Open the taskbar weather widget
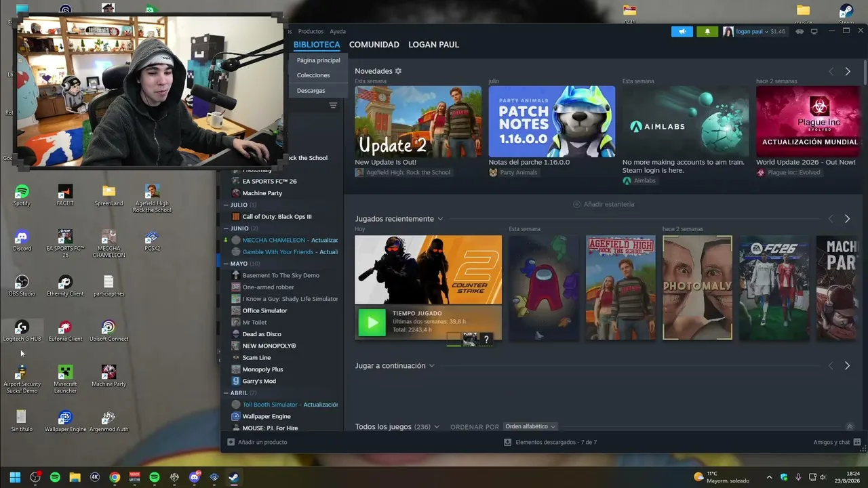 (x=722, y=477)
